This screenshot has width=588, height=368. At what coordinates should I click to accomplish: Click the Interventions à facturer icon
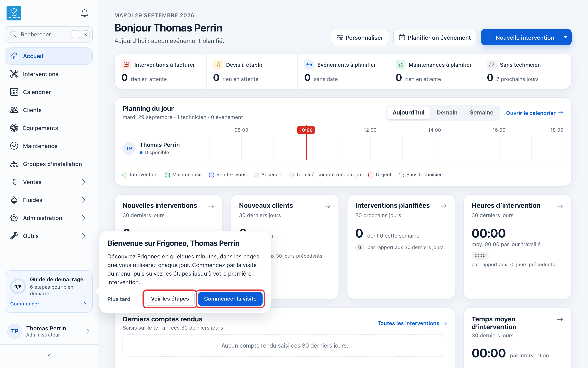tap(126, 64)
